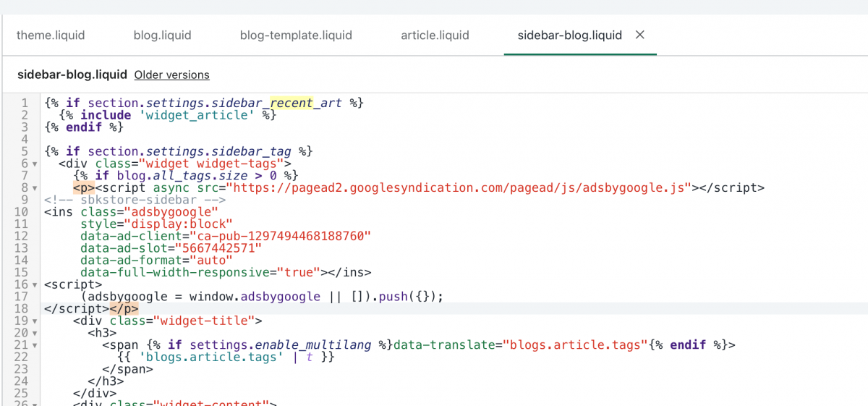The image size is (868, 406).
Task: Click closing span tag on line 23
Action: (127, 369)
